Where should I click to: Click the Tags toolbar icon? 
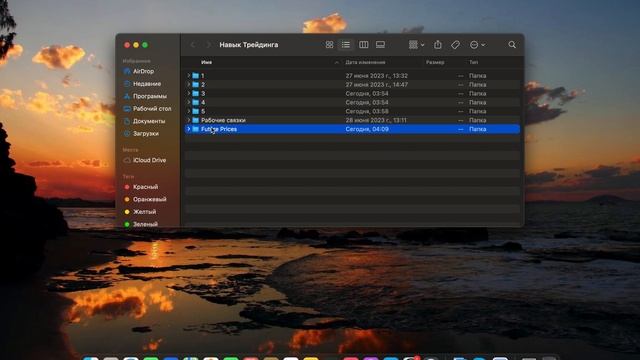pos(456,44)
